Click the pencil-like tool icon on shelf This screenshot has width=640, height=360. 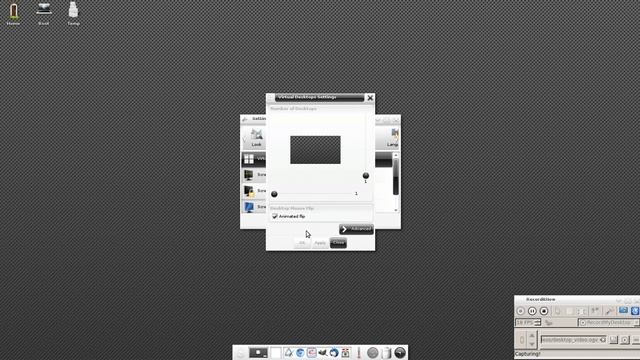coord(359,353)
